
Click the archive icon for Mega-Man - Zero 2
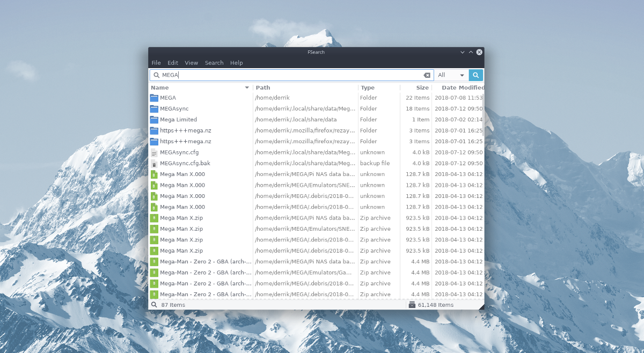pos(154,261)
